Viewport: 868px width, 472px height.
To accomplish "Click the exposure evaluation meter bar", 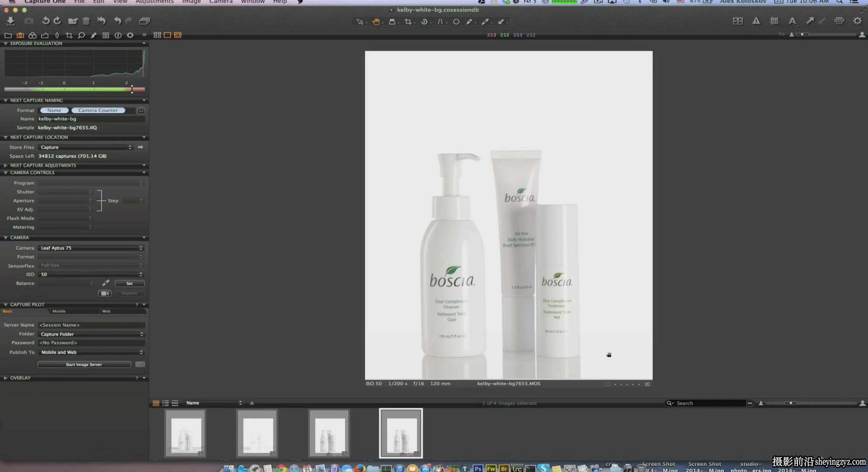I will pyautogui.click(x=74, y=89).
